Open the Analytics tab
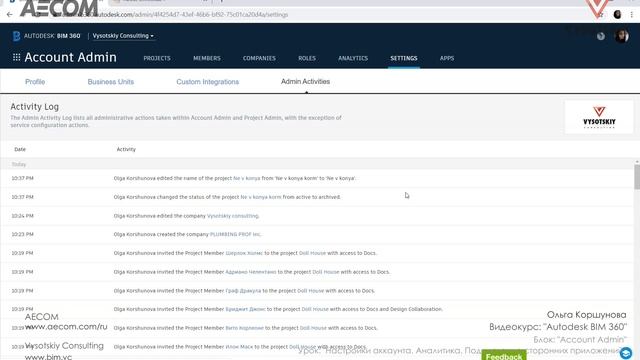Screen dimensions: 640x360 [x=353, y=58]
